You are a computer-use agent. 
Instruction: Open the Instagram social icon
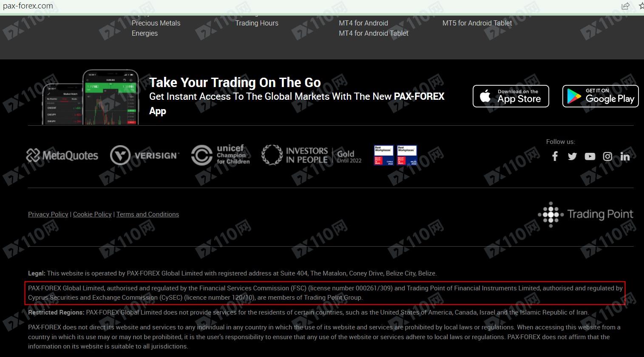[x=607, y=157]
